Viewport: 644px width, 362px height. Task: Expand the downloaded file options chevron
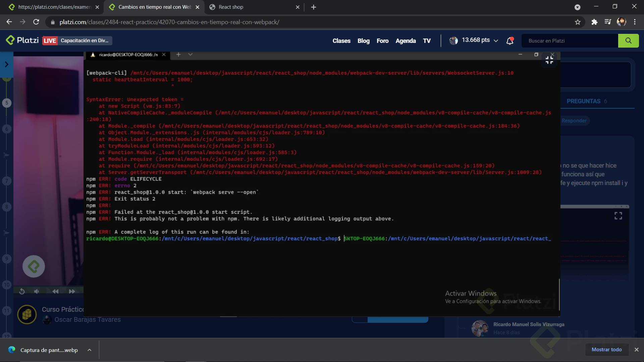point(89,350)
